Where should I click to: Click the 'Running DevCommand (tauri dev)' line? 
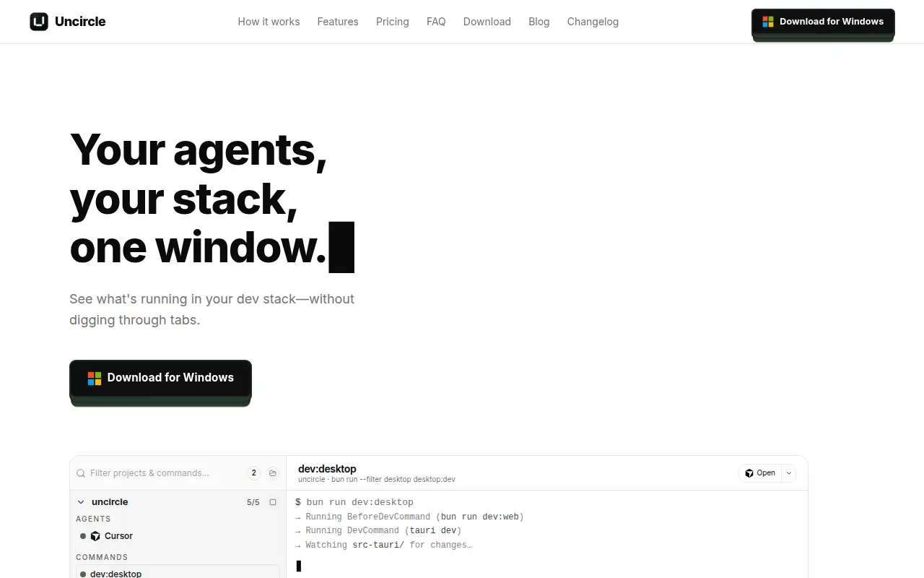tap(378, 530)
